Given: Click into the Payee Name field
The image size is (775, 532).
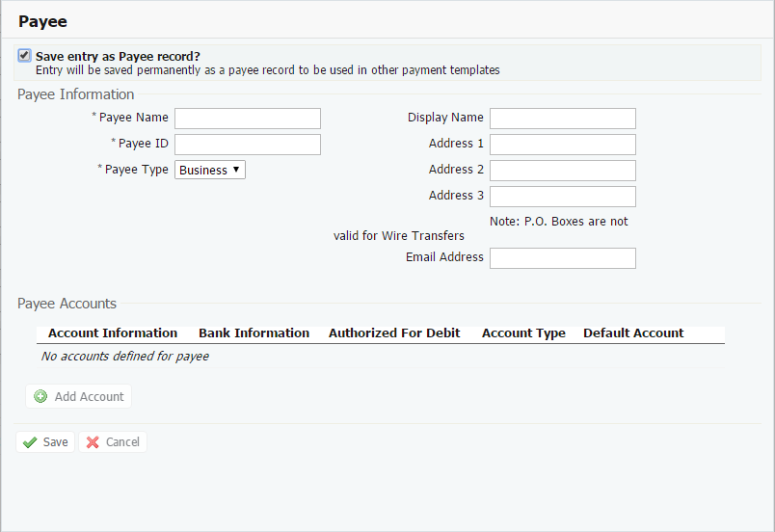Looking at the screenshot, I should pyautogui.click(x=247, y=119).
